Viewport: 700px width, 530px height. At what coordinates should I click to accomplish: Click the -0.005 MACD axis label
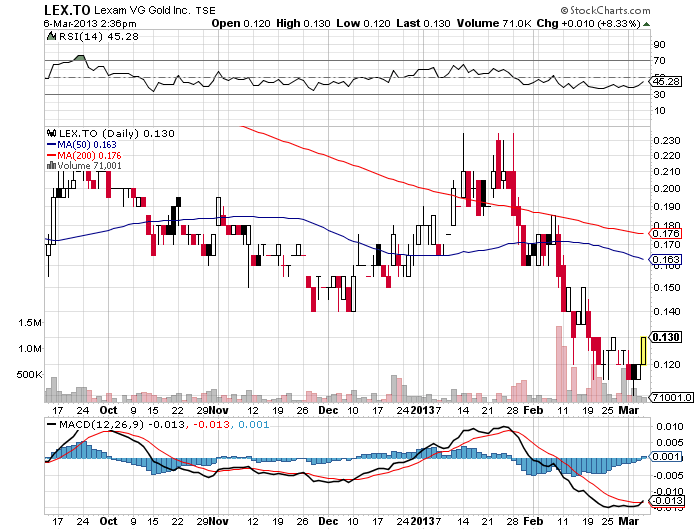pyautogui.click(x=668, y=476)
